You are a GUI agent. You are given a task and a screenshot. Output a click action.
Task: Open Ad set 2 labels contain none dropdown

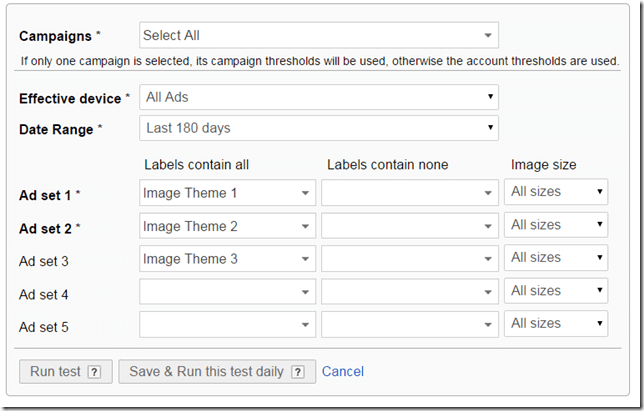pyautogui.click(x=410, y=226)
